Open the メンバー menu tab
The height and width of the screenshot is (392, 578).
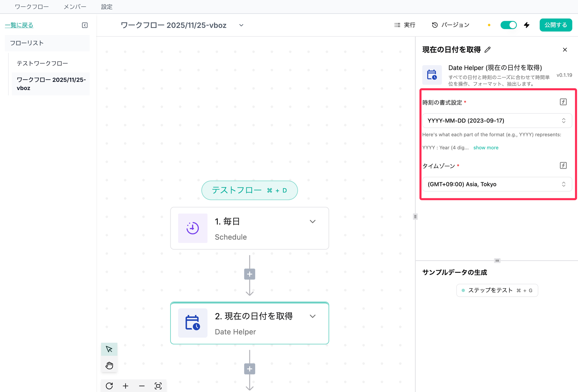pos(75,7)
